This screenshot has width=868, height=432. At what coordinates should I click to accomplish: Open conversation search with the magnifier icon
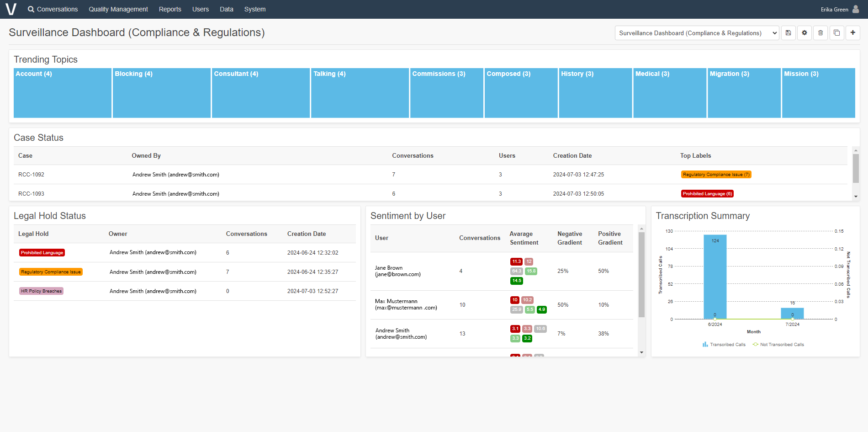(31, 9)
